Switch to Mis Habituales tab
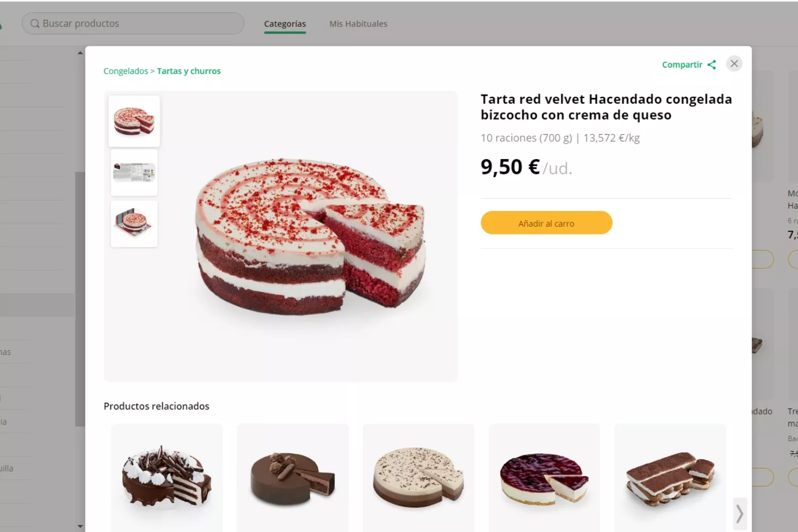 pos(358,24)
